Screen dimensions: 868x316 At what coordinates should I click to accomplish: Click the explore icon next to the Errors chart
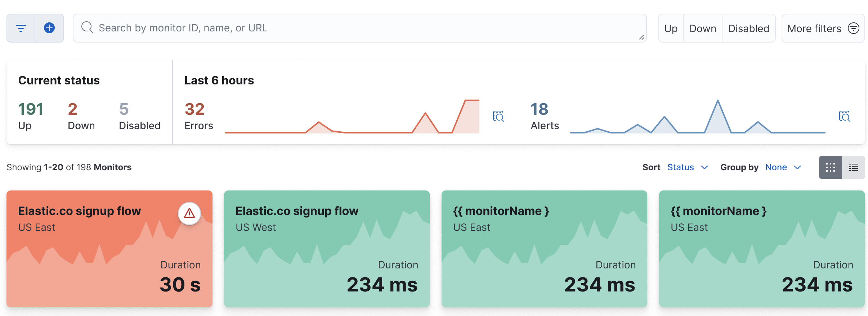[x=498, y=116]
